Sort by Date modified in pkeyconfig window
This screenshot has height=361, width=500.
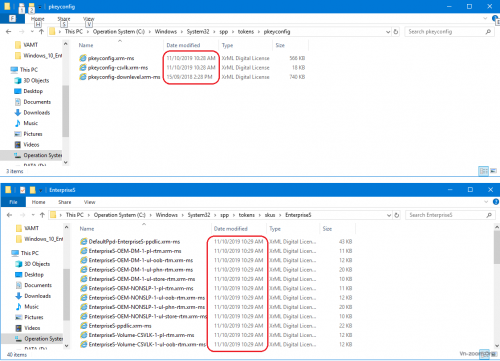click(183, 45)
